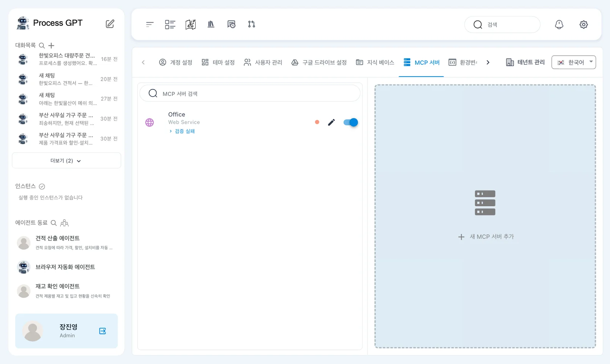
Task: Add a new conversation with plus icon
Action: pyautogui.click(x=51, y=46)
